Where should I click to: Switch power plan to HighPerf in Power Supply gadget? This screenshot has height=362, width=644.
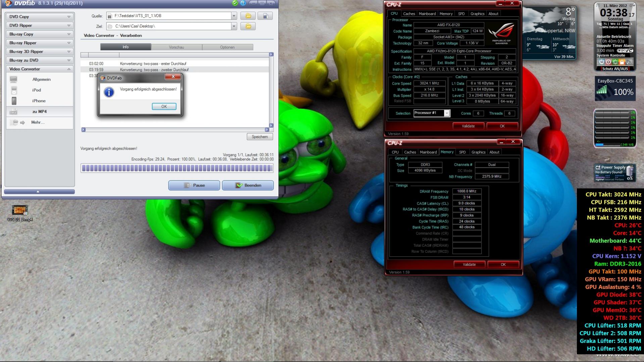(x=599, y=179)
